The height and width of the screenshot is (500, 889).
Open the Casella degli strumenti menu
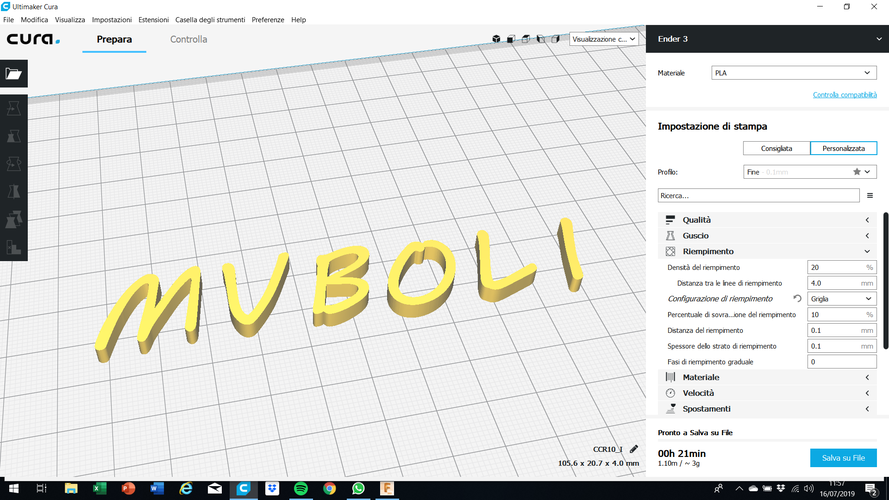click(210, 20)
